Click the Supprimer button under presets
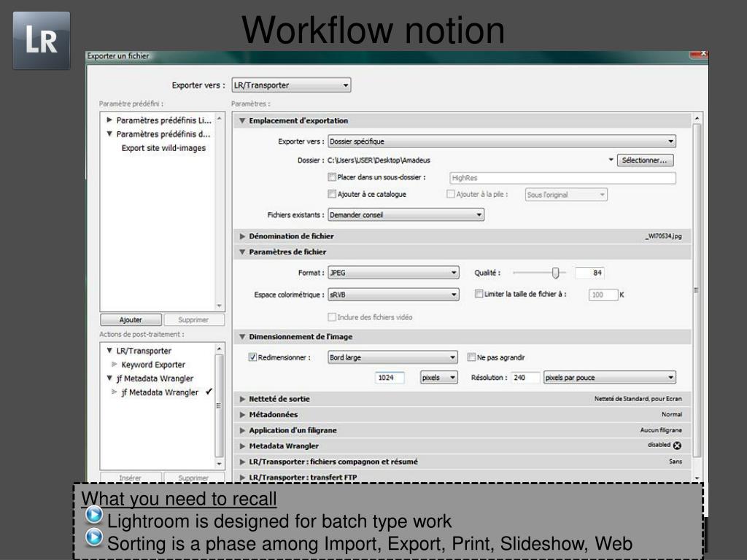Image resolution: width=747 pixels, height=560 pixels. coord(193,319)
